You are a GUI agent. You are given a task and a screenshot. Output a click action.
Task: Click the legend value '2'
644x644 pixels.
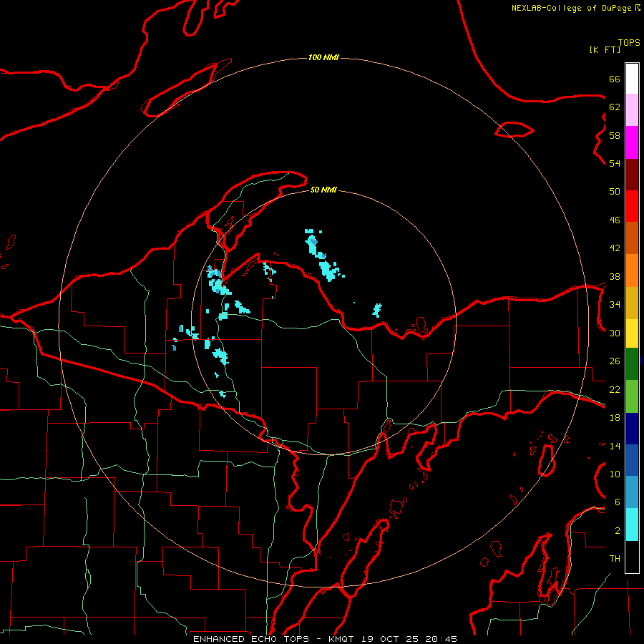pyautogui.click(x=618, y=531)
